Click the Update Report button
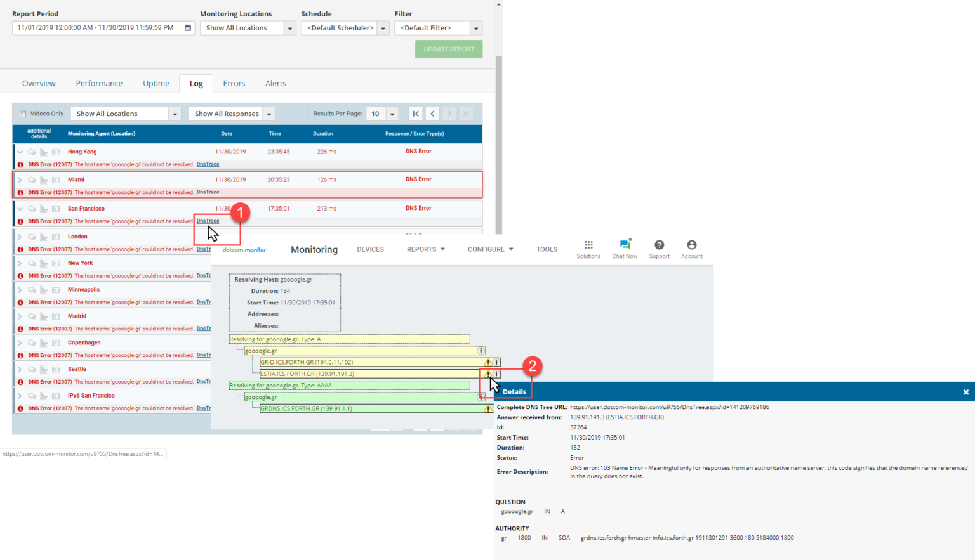This screenshot has width=975, height=560. pos(449,49)
